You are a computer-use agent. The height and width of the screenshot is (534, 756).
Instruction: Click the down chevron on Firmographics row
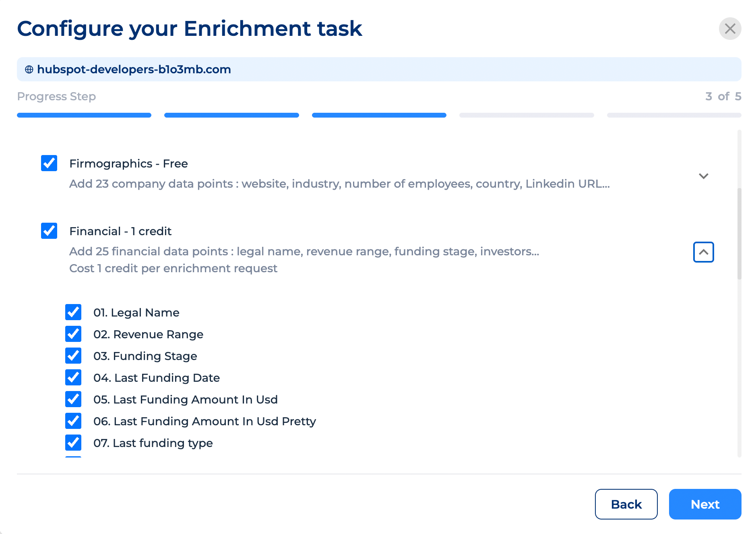(703, 176)
